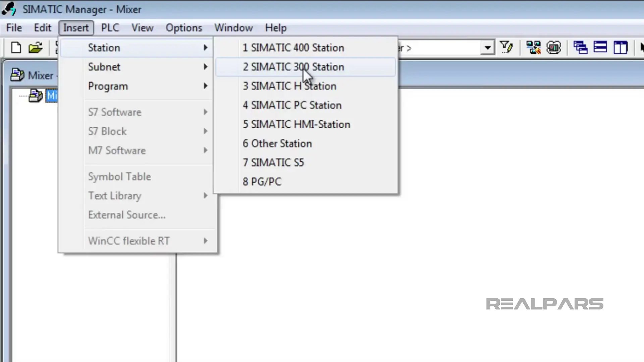Viewport: 644px width, 362px height.
Task: Click the M7 Software menu entry
Action: (137, 150)
